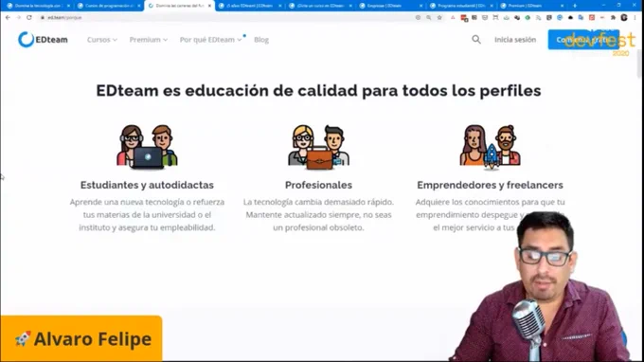The image size is (644, 362).
Task: Open the Extensions puzzle icon
Action: [613, 18]
